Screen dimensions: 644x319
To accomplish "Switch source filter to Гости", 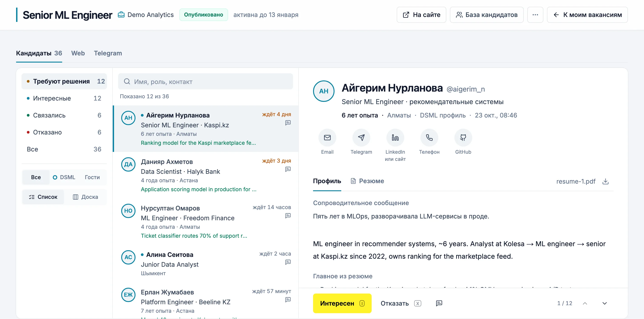I will click(x=92, y=177).
